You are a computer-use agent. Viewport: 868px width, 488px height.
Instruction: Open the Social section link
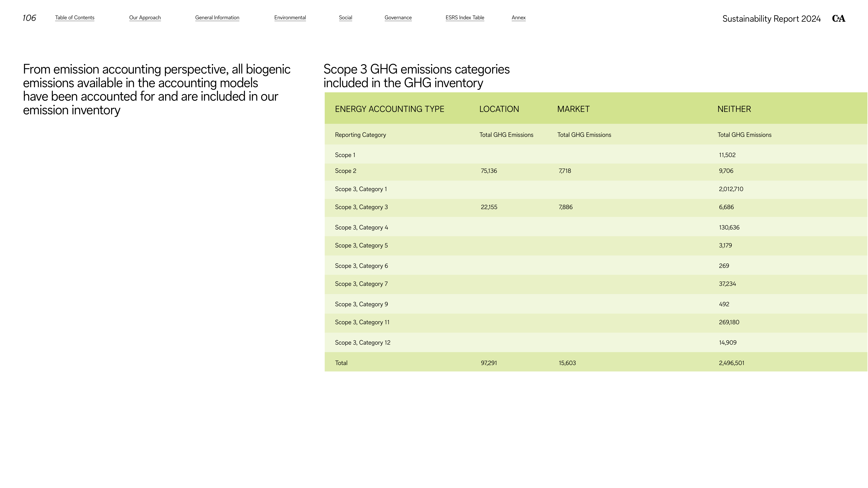click(x=345, y=18)
